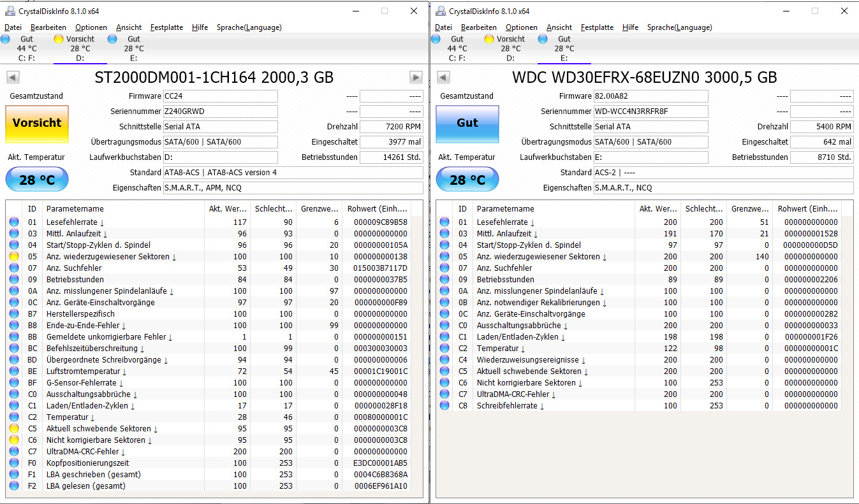Open Bearbeiten menu in left window

tap(48, 27)
